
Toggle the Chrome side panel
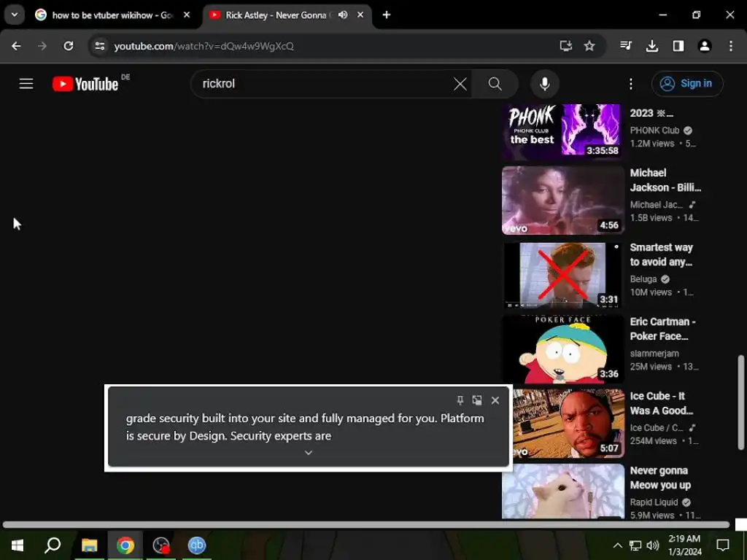678,46
